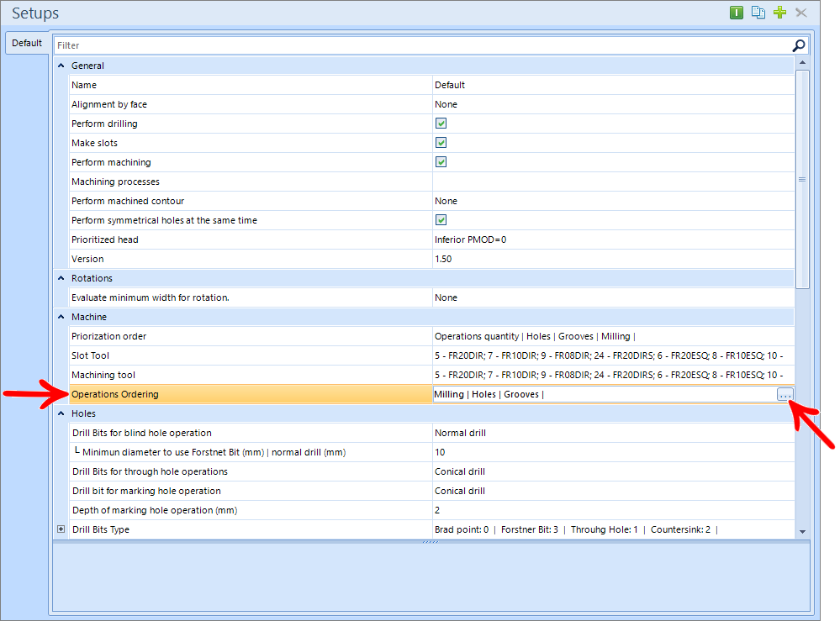This screenshot has width=840, height=621.
Task: Click the marking hole depth value 2
Action: click(437, 510)
